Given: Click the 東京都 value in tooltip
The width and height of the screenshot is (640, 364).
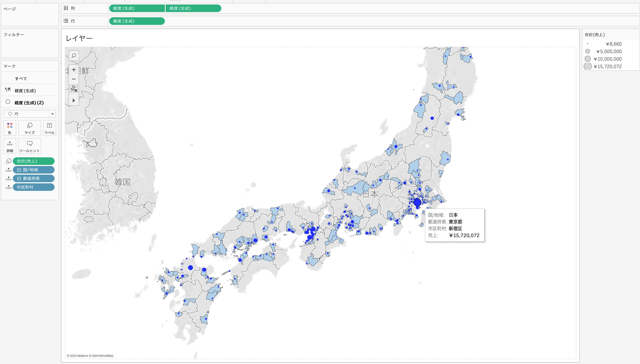Looking at the screenshot, I should coord(455,222).
